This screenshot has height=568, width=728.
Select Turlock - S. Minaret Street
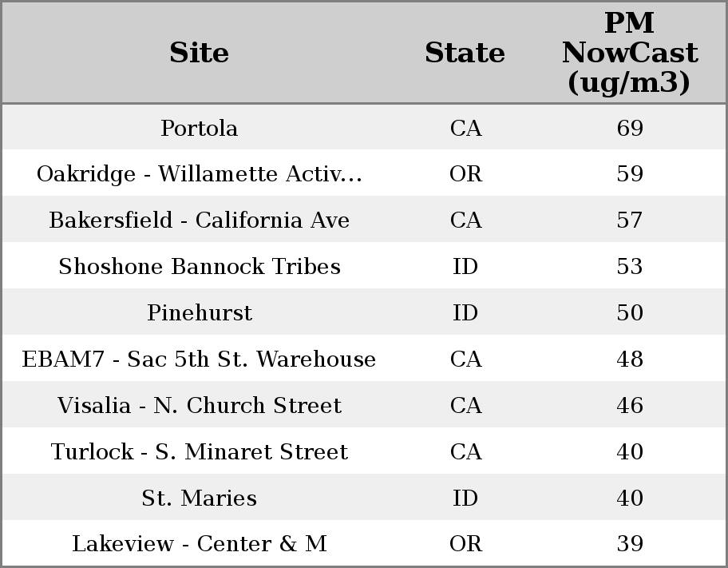pyautogui.click(x=199, y=452)
